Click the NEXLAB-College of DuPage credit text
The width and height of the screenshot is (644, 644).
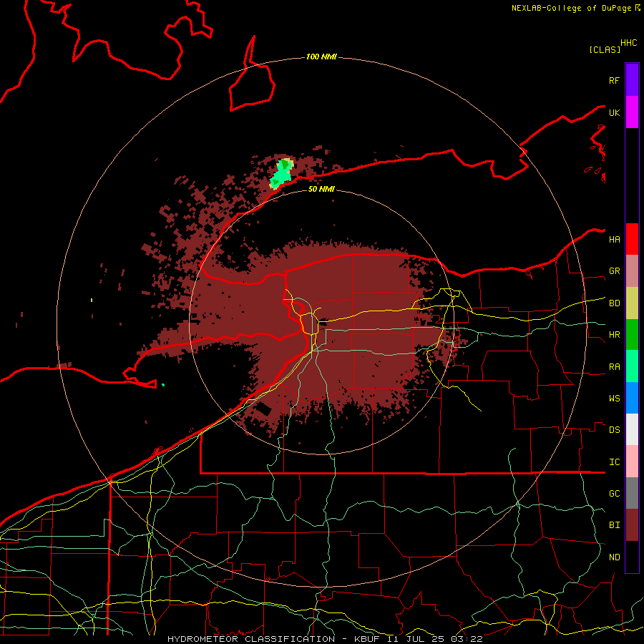[571, 8]
